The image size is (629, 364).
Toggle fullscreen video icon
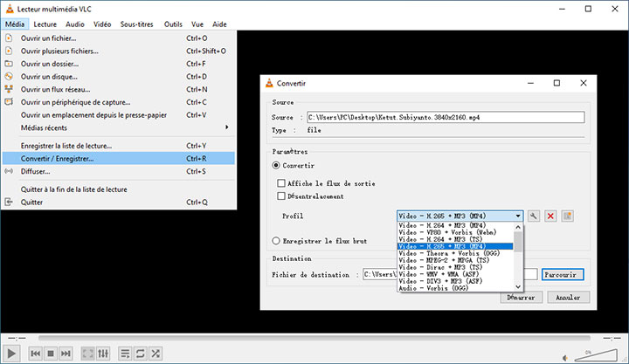[x=88, y=354]
